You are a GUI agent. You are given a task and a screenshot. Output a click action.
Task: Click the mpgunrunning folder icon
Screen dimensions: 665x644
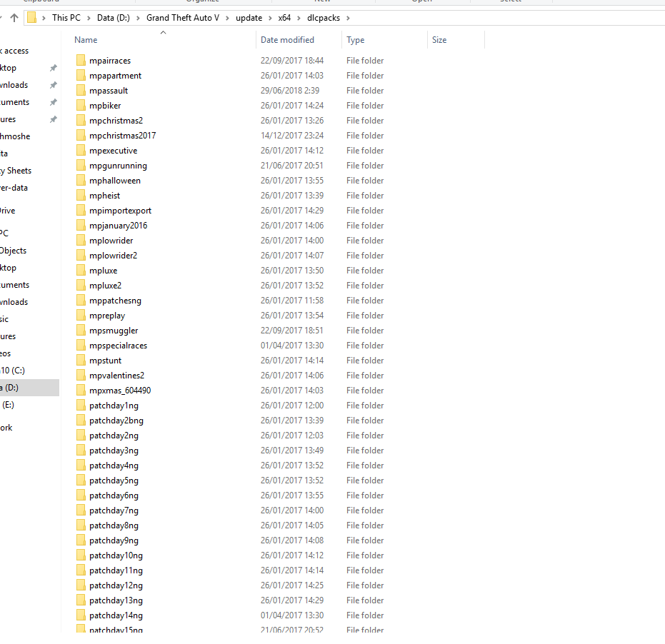coord(81,166)
